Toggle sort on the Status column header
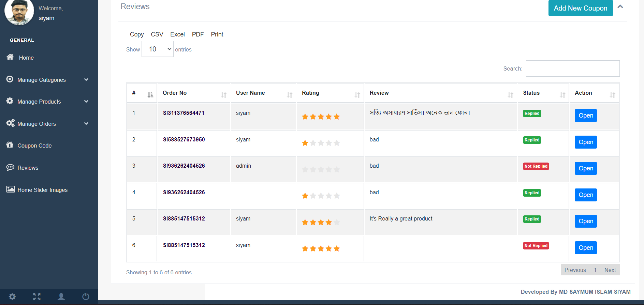The width and height of the screenshot is (644, 305). click(x=562, y=95)
